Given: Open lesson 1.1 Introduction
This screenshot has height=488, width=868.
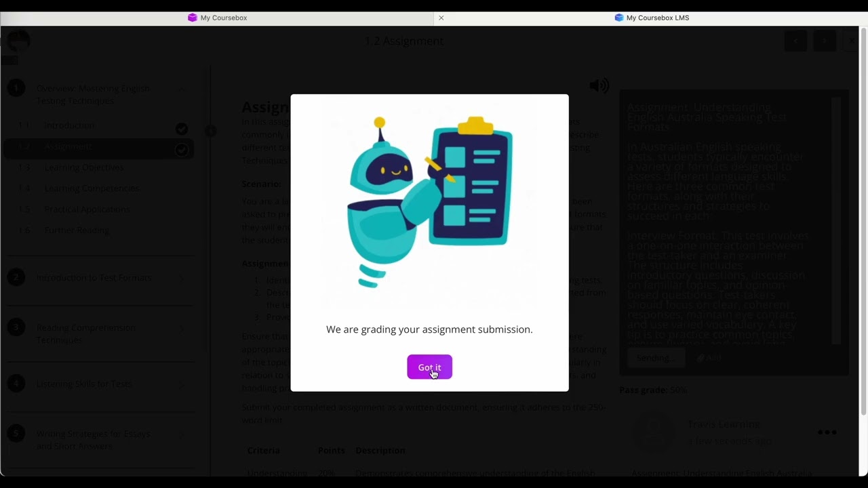Looking at the screenshot, I should coord(69,125).
